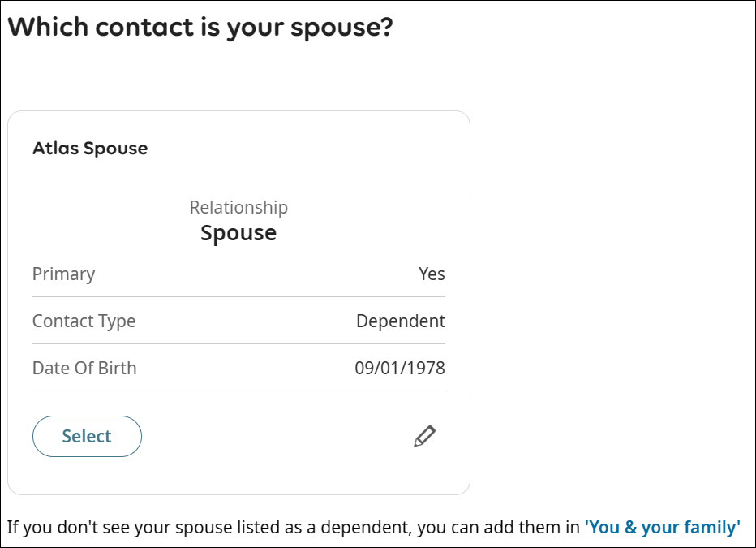Click the 'Which contact is your spouse?' heading

(x=200, y=27)
